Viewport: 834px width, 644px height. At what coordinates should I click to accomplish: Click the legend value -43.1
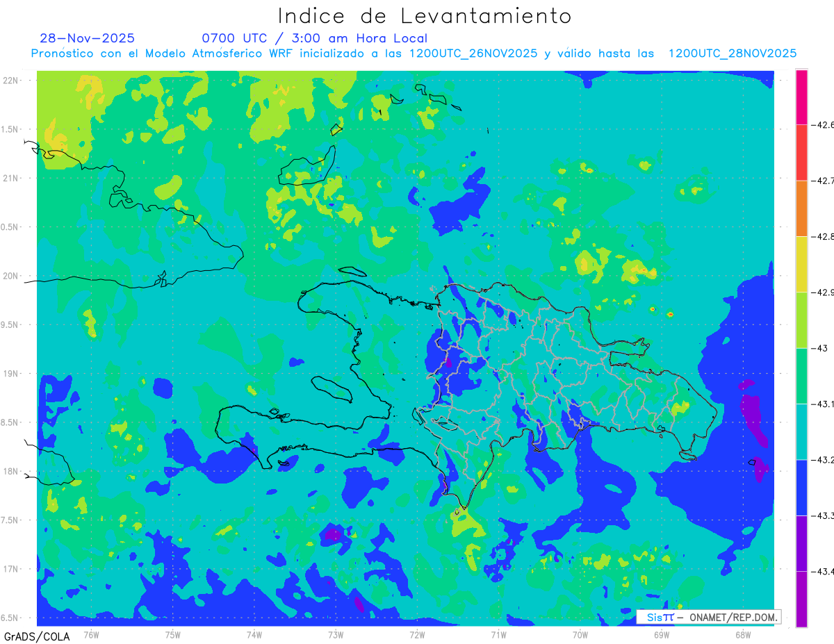pyautogui.click(x=823, y=404)
